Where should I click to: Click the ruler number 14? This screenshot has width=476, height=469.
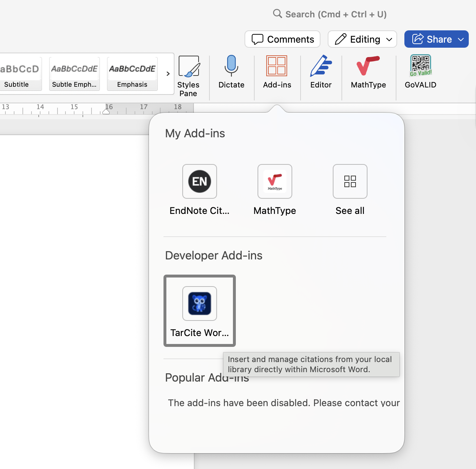(40, 107)
